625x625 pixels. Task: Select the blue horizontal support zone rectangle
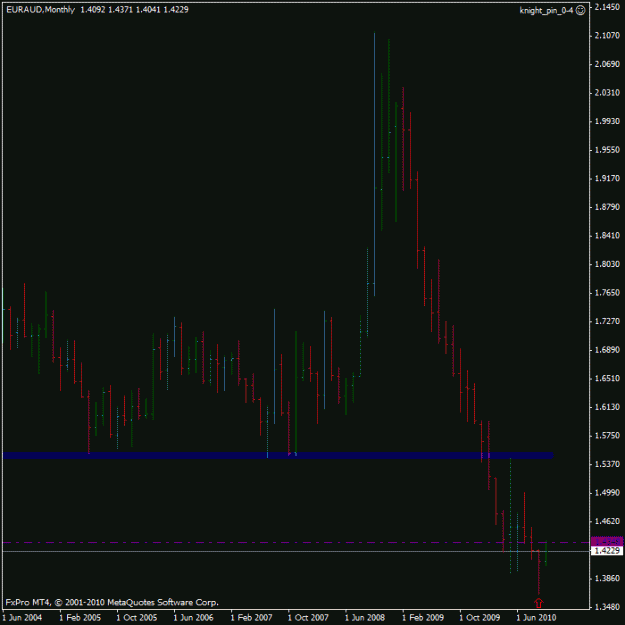(x=278, y=455)
